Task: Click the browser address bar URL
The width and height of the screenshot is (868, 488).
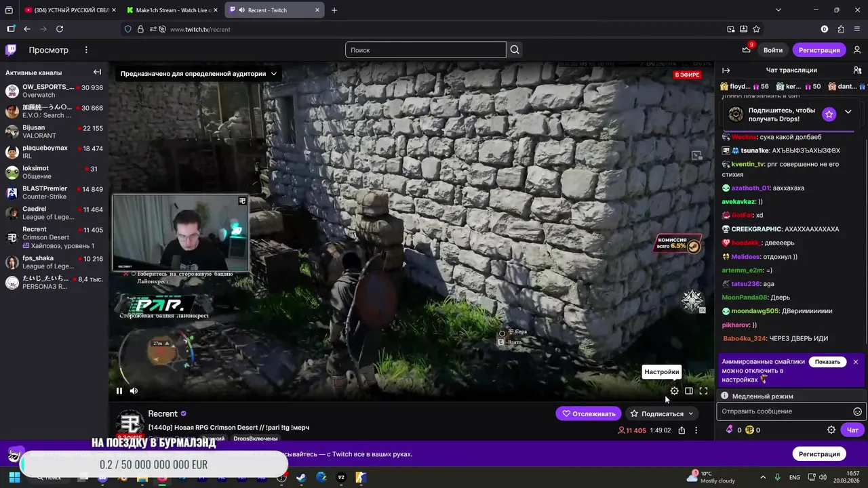Action: pyautogui.click(x=200, y=29)
